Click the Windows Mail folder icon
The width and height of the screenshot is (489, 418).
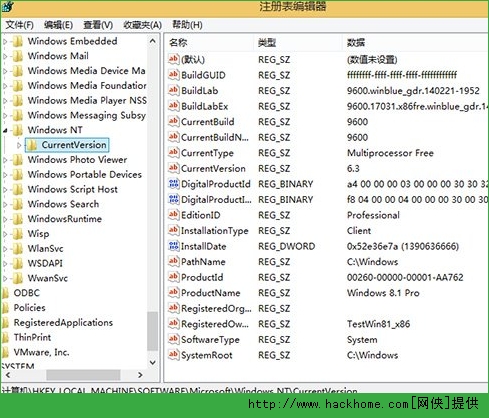click(x=18, y=56)
